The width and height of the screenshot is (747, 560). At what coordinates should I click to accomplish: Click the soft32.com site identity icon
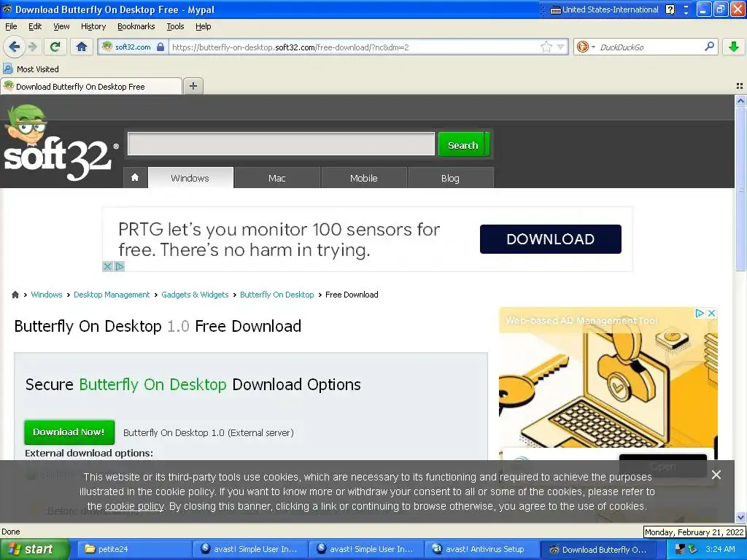tap(108, 47)
